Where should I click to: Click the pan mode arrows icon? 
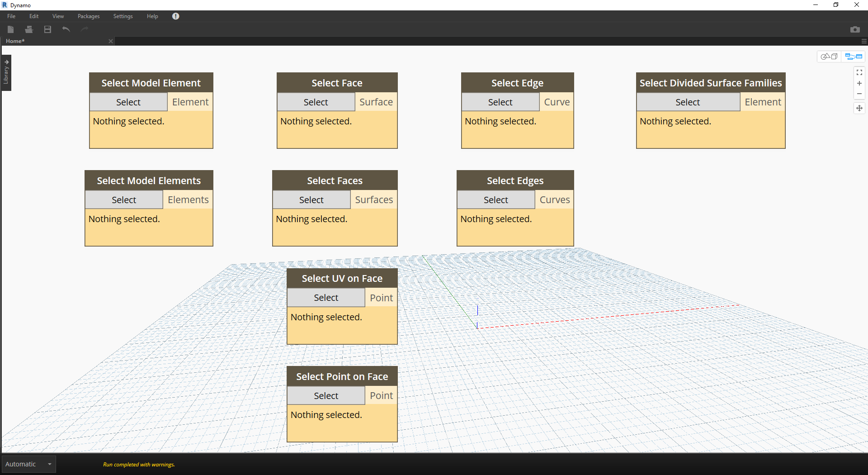(859, 108)
